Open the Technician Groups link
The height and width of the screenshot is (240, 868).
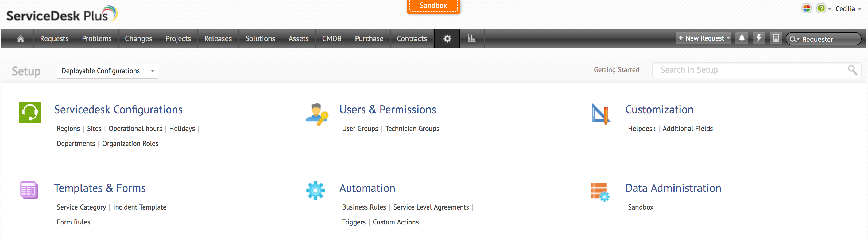(x=412, y=129)
